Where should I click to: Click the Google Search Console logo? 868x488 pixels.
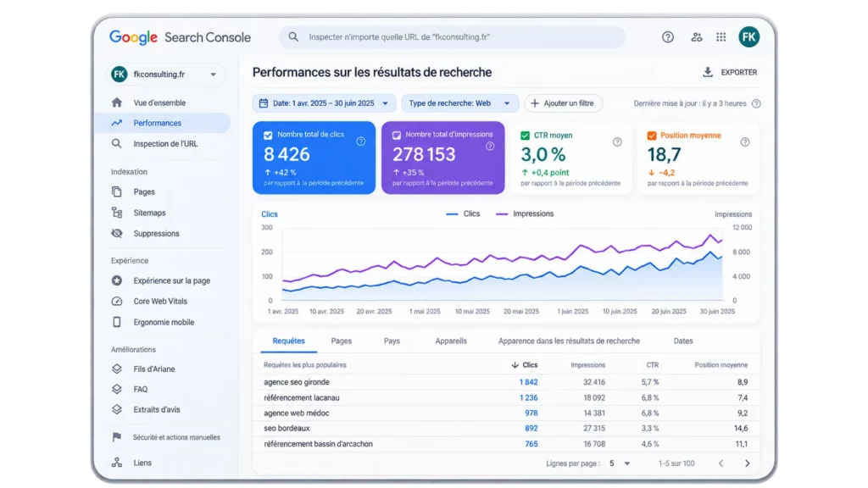click(x=180, y=37)
